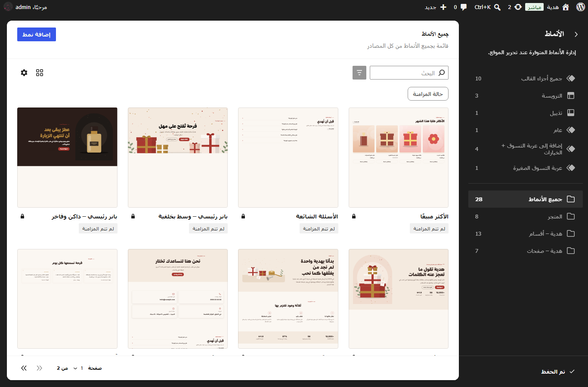Open the page number dropdown showing 1

[78, 368]
